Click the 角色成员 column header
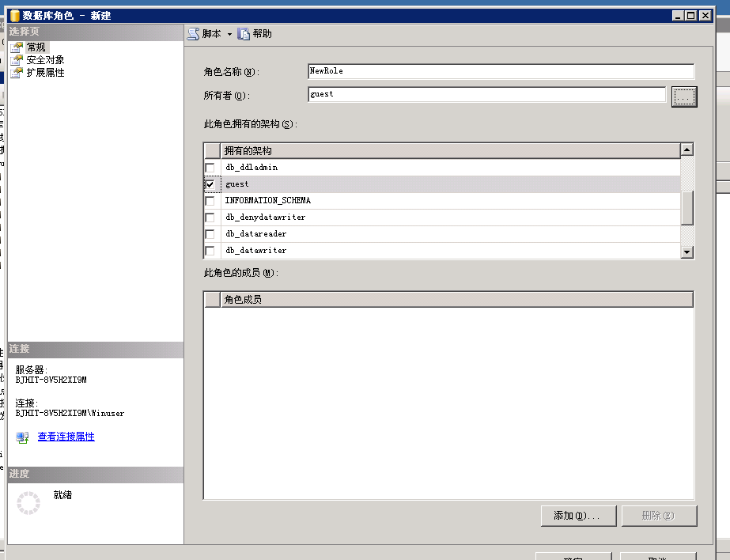Viewport: 730px width, 560px height. click(x=456, y=300)
